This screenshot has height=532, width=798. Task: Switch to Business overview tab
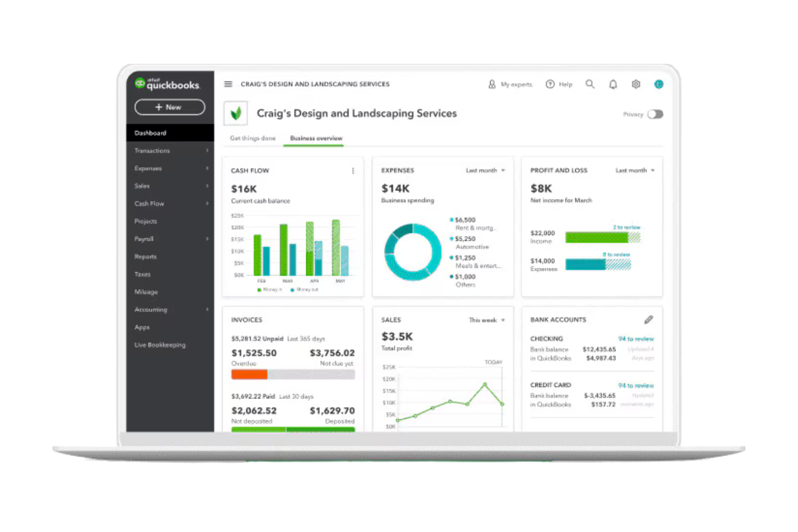[x=316, y=139]
